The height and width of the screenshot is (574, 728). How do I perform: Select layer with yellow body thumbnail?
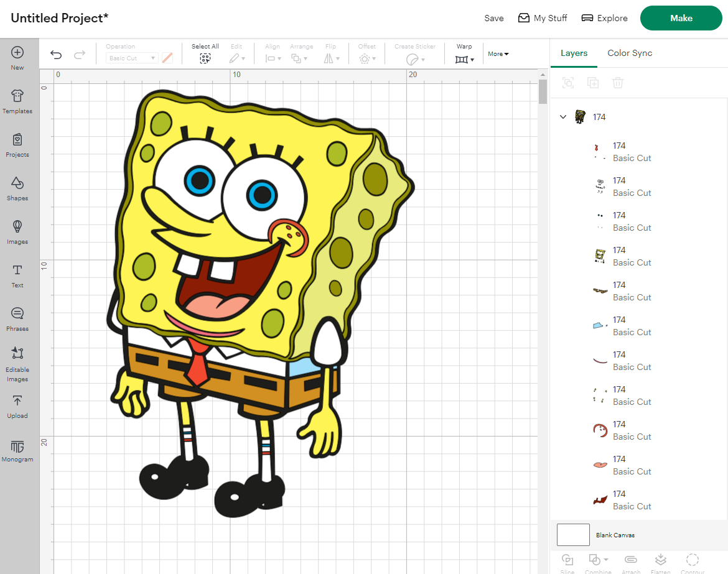[x=600, y=256]
